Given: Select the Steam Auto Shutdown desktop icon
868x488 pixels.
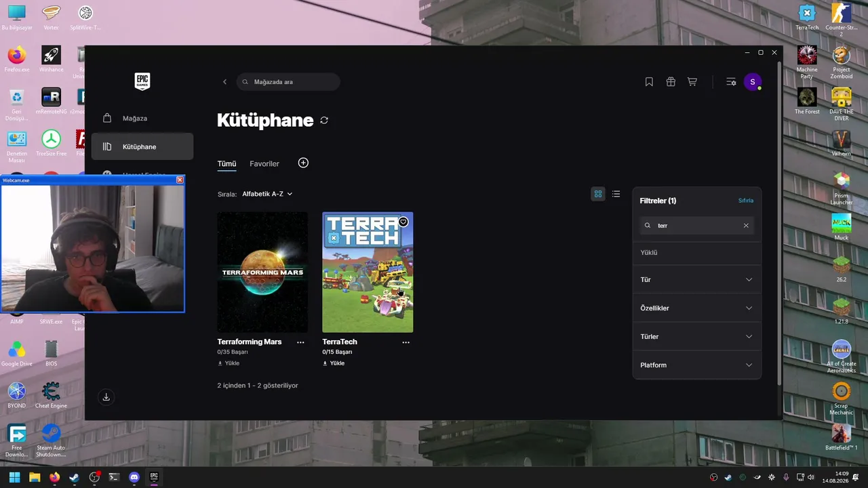Looking at the screenshot, I should coord(51,441).
